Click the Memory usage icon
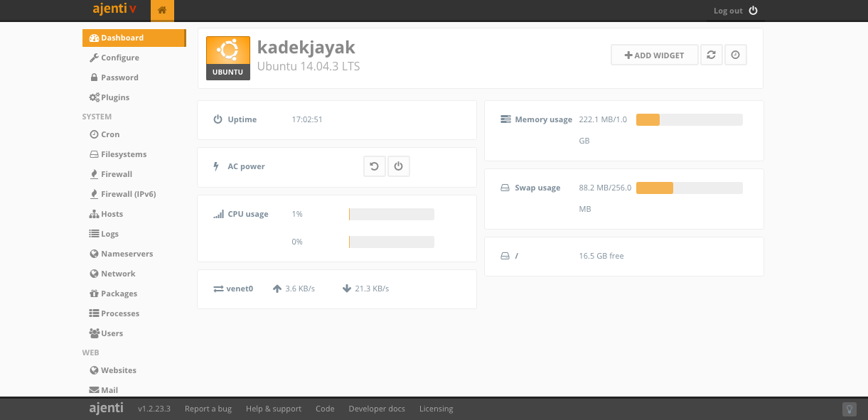868x420 pixels. click(505, 119)
